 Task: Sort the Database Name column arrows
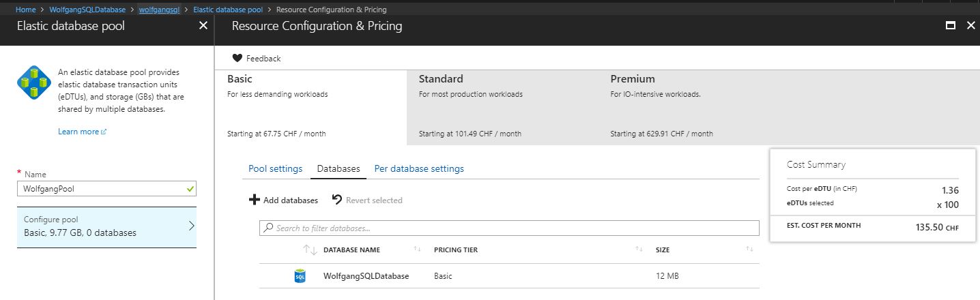click(416, 250)
